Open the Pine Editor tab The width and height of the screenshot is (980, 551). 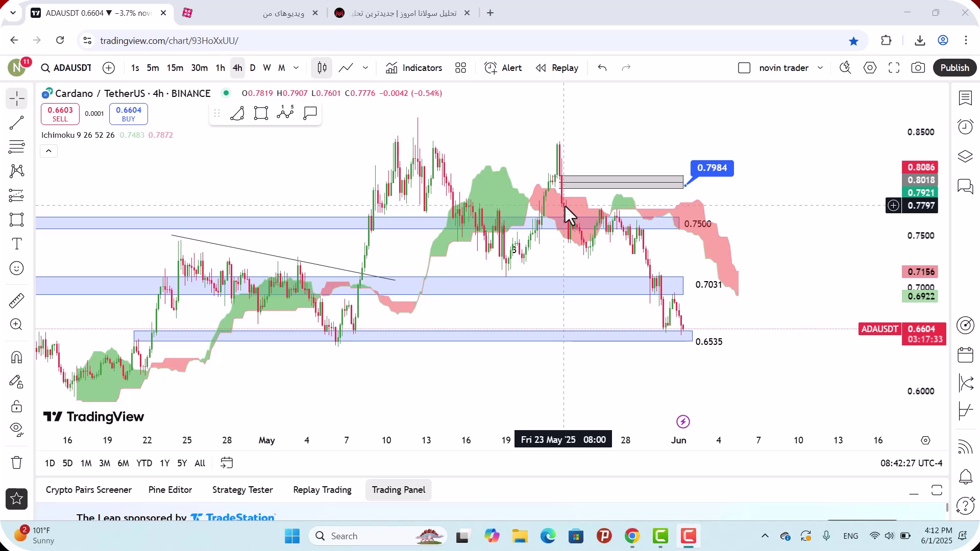point(170,490)
